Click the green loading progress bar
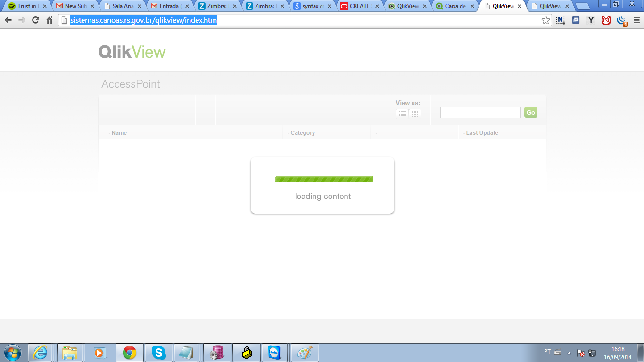644x362 pixels. click(324, 179)
